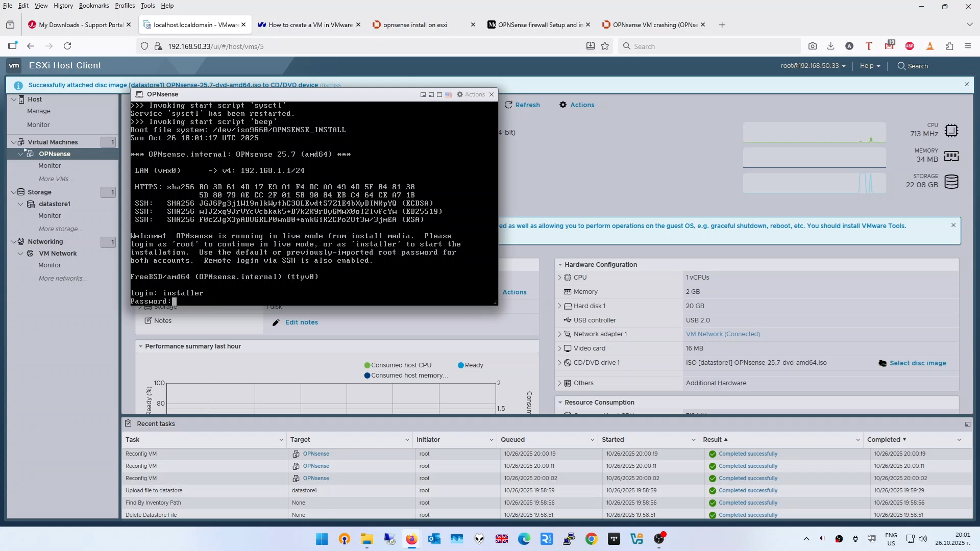Click the console keyboard layout flag icon
The width and height of the screenshot is (980, 551).
coord(448,95)
